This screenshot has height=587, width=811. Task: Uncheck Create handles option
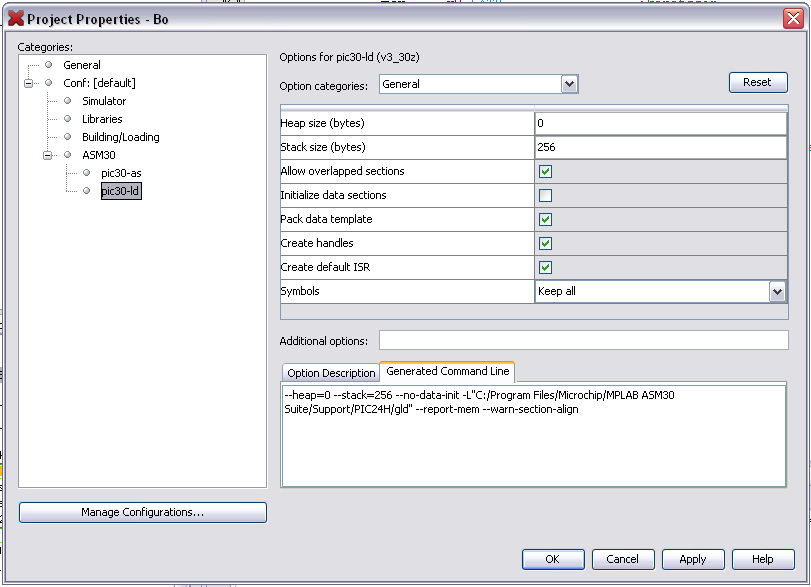(x=545, y=243)
